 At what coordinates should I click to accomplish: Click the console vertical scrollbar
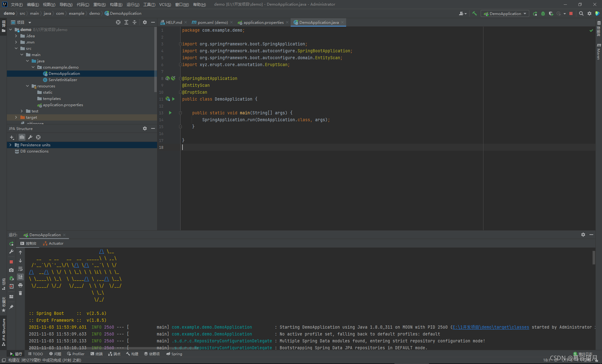[594, 258]
